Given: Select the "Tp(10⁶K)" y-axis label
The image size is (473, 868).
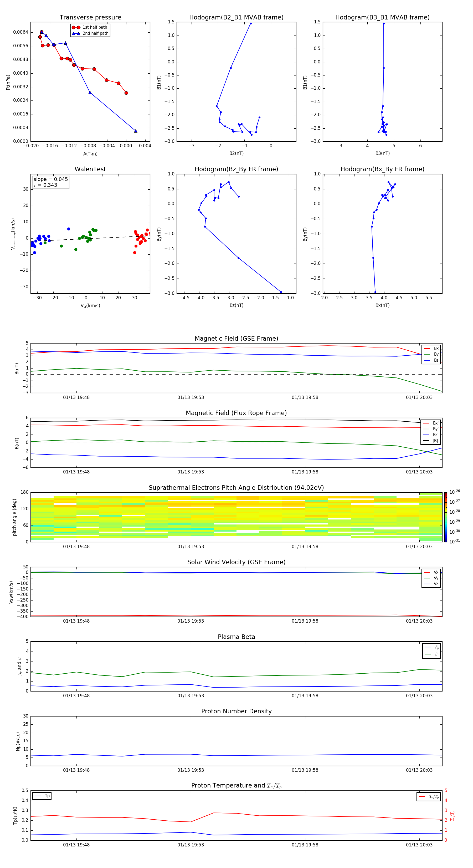Looking at the screenshot, I should pos(15,815).
